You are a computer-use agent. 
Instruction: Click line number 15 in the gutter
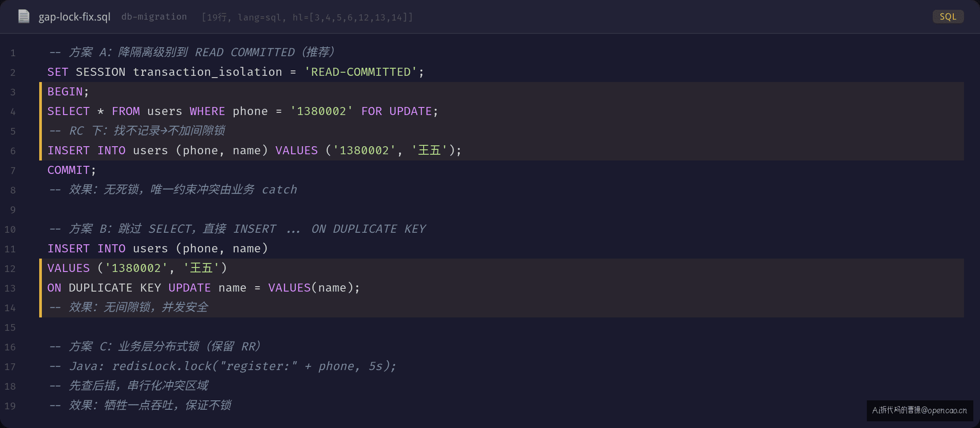click(x=10, y=328)
